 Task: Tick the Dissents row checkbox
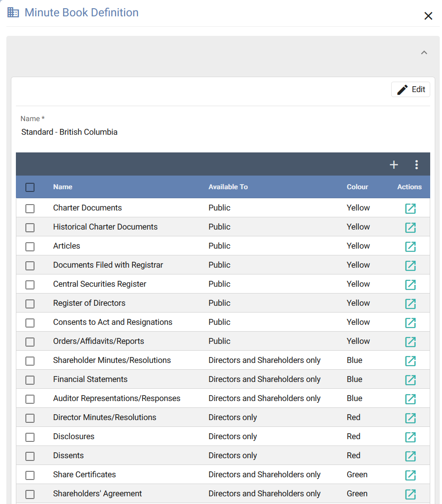(30, 456)
